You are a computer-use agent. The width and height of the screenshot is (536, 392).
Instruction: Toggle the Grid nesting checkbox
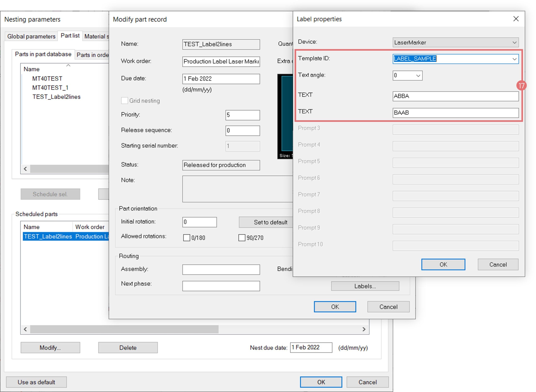(x=125, y=101)
